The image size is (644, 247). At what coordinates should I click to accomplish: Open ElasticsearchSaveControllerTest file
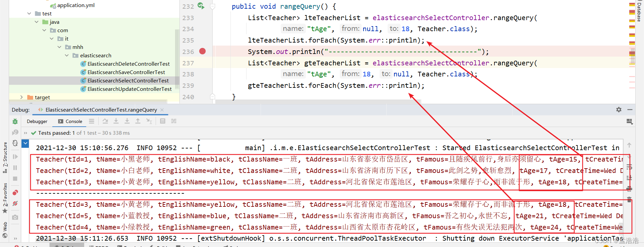coord(126,72)
